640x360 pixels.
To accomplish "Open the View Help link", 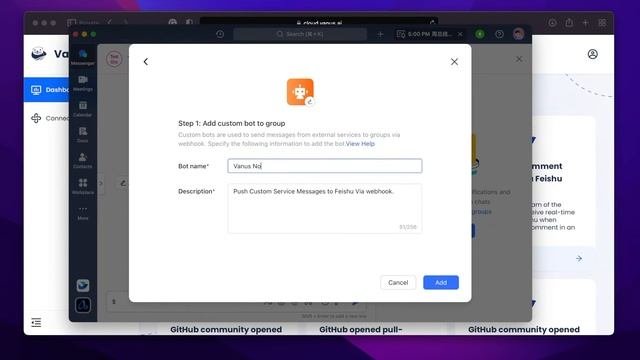I will click(360, 144).
